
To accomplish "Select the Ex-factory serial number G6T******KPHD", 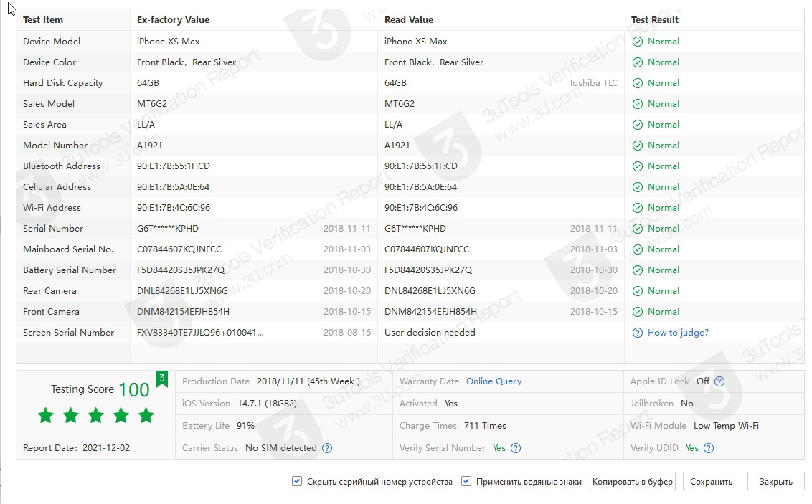I will pos(168,229).
